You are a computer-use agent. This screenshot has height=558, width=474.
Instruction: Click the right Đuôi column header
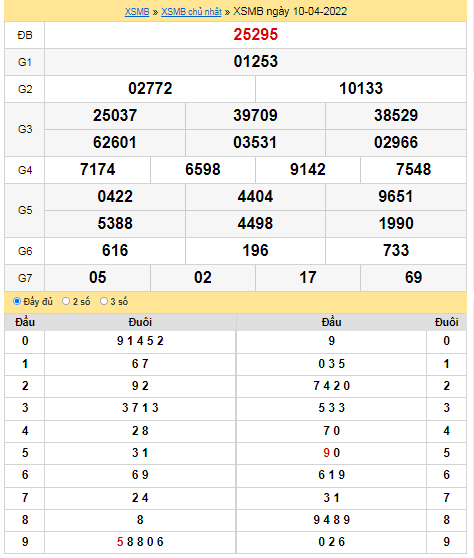pos(447,322)
